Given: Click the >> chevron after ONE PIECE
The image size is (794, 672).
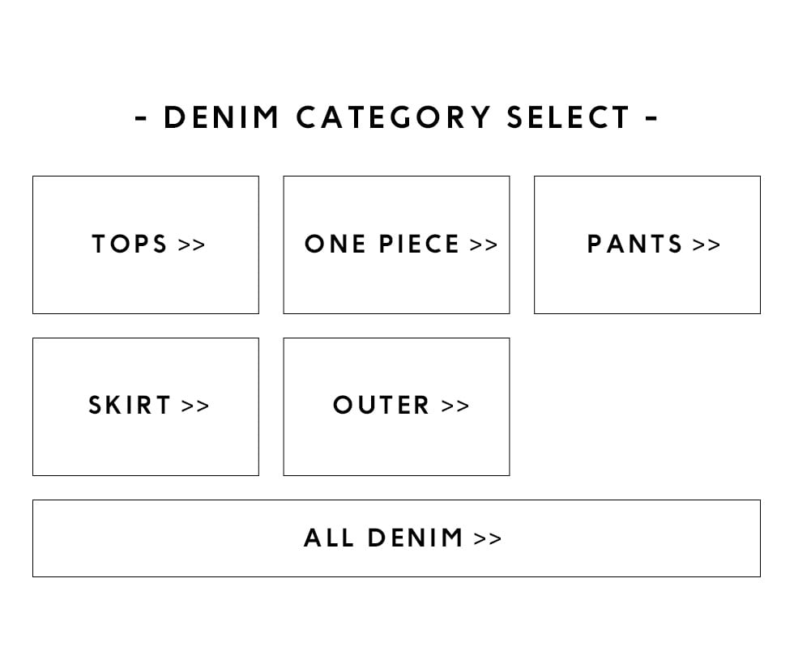Looking at the screenshot, I should [484, 245].
